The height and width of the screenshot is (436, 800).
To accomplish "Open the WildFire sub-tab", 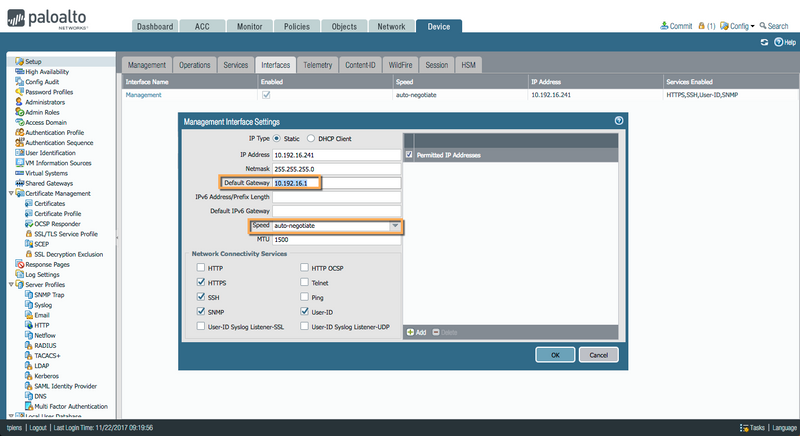I will 401,65.
